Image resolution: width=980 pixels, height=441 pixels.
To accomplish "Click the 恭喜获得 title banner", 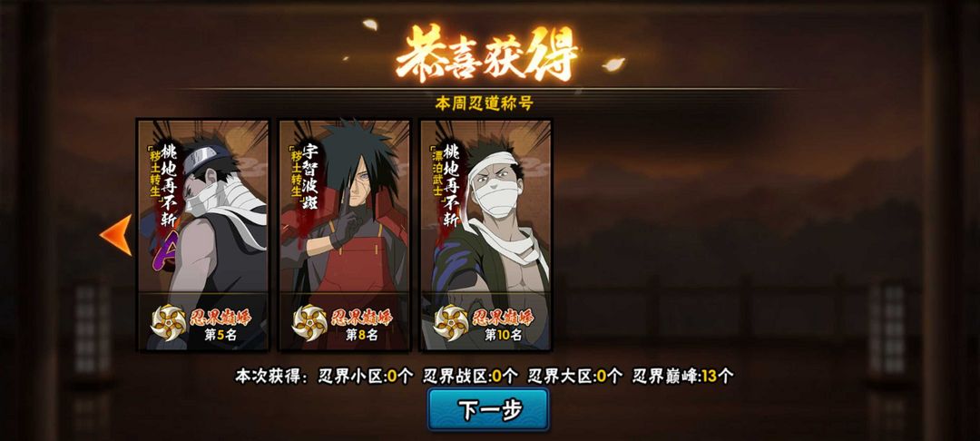I will coord(487,54).
